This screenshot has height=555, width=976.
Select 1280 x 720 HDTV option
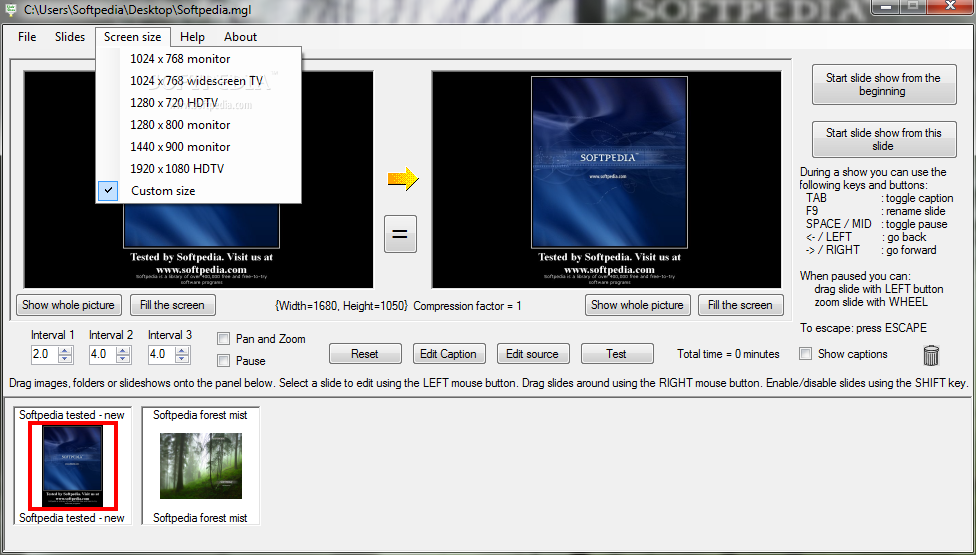[x=199, y=103]
